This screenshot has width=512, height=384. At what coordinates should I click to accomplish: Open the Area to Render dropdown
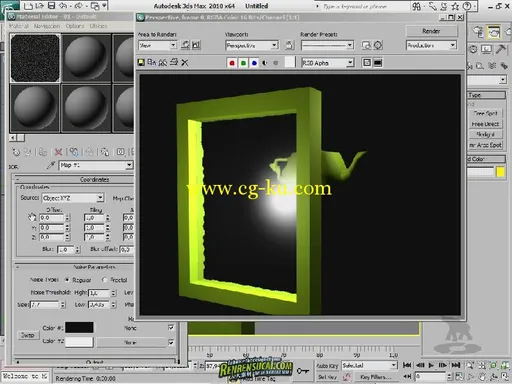coord(157,45)
